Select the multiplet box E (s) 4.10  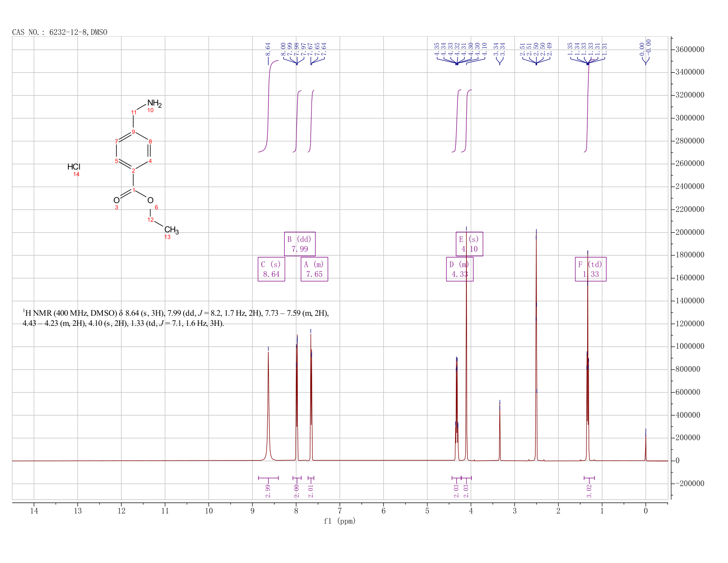pos(469,244)
